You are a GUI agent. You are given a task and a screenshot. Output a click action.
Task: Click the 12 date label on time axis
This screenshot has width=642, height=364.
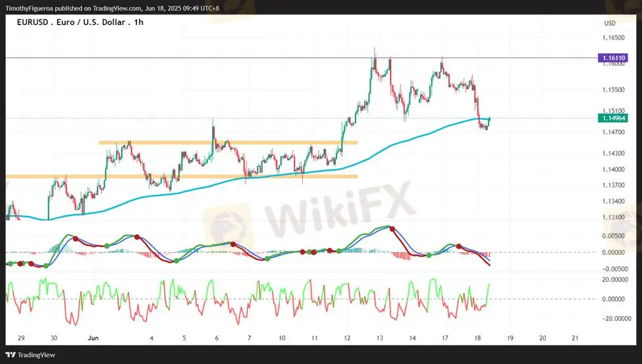347,338
